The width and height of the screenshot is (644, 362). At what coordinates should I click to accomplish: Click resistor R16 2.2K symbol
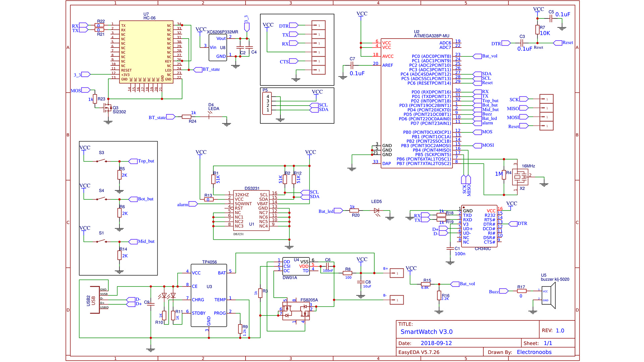pos(439,295)
